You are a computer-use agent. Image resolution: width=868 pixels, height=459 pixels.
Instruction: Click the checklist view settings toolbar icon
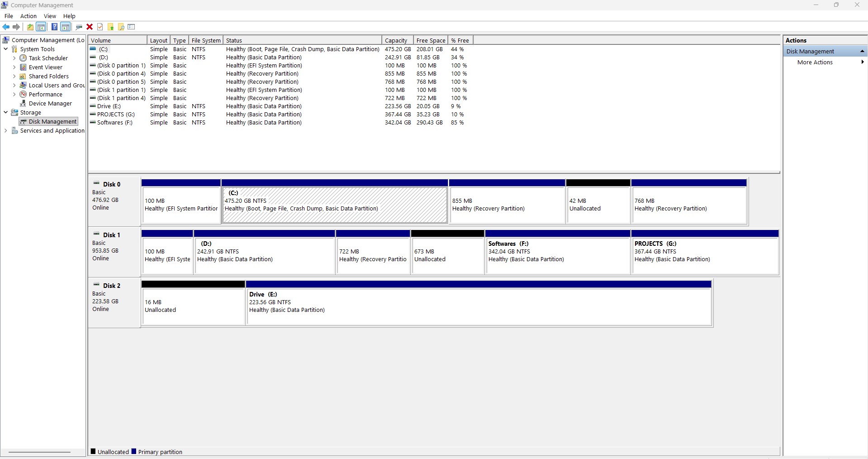[x=132, y=27]
